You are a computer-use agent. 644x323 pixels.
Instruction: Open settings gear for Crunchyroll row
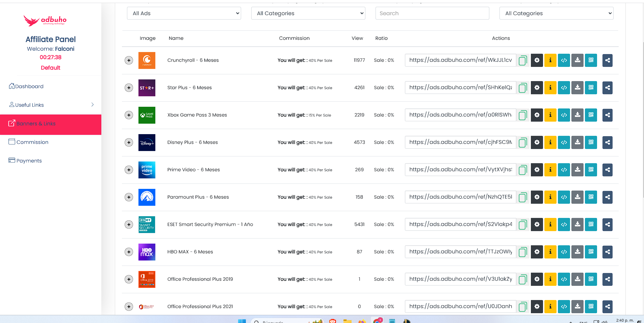click(x=537, y=60)
